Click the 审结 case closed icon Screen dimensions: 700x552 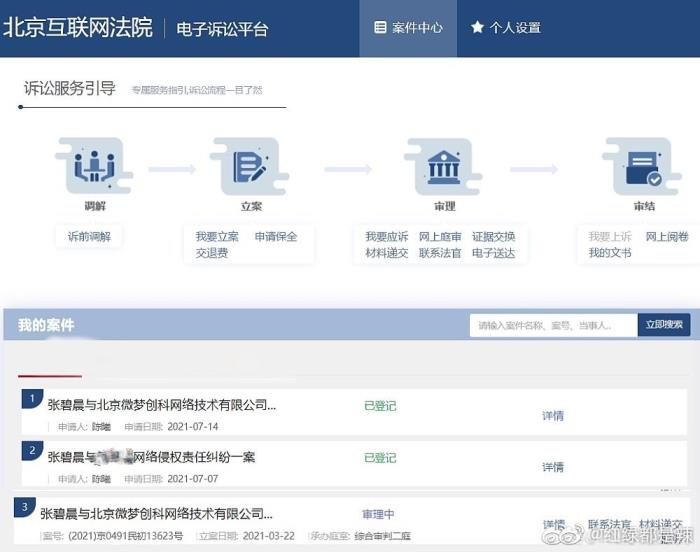[x=643, y=169]
